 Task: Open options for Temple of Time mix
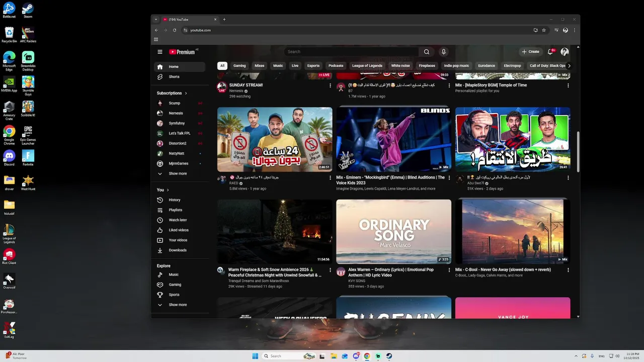568,85
